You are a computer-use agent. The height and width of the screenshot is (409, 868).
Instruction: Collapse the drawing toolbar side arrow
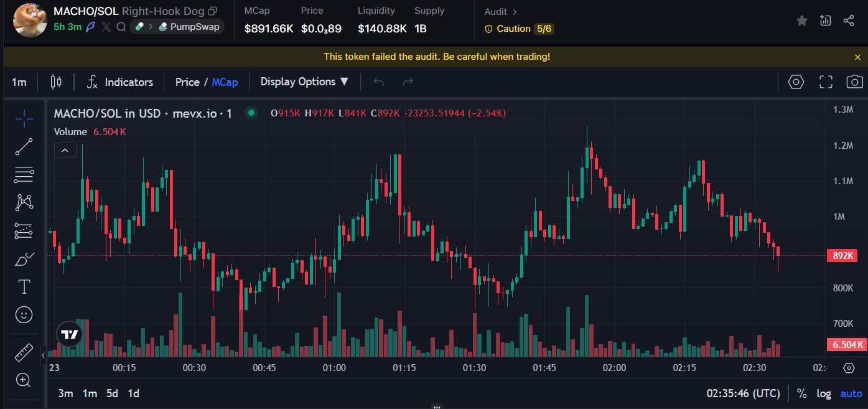point(43,355)
